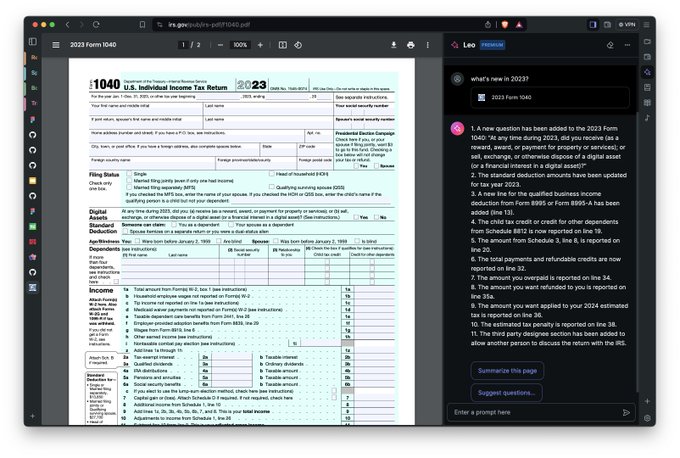The image size is (680, 458).
Task: Open Reading List icon in right sidebar
Action: coord(647,102)
